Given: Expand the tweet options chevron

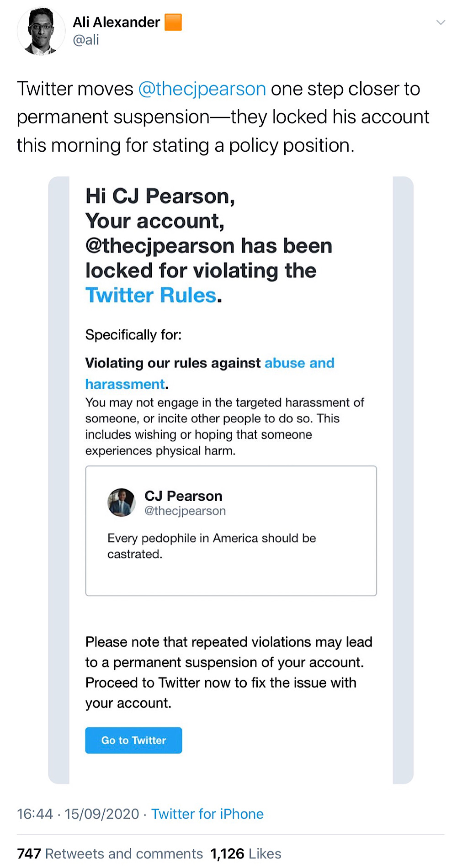Looking at the screenshot, I should point(441,22).
